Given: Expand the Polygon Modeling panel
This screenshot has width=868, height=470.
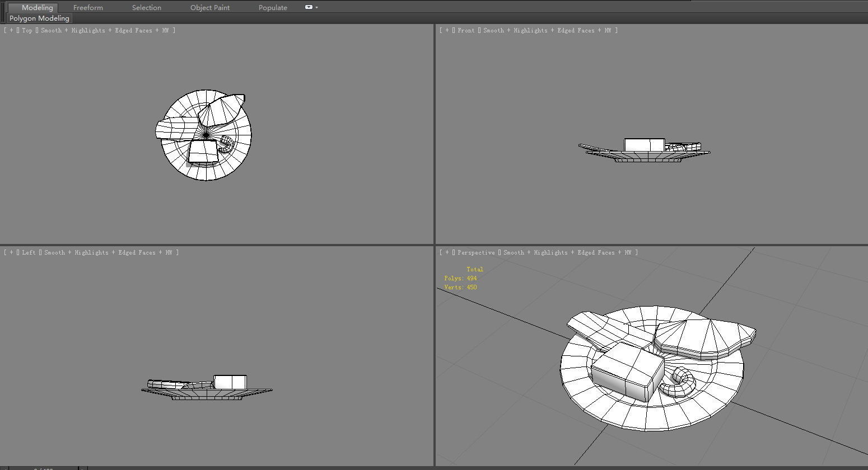Looking at the screenshot, I should coord(39,18).
